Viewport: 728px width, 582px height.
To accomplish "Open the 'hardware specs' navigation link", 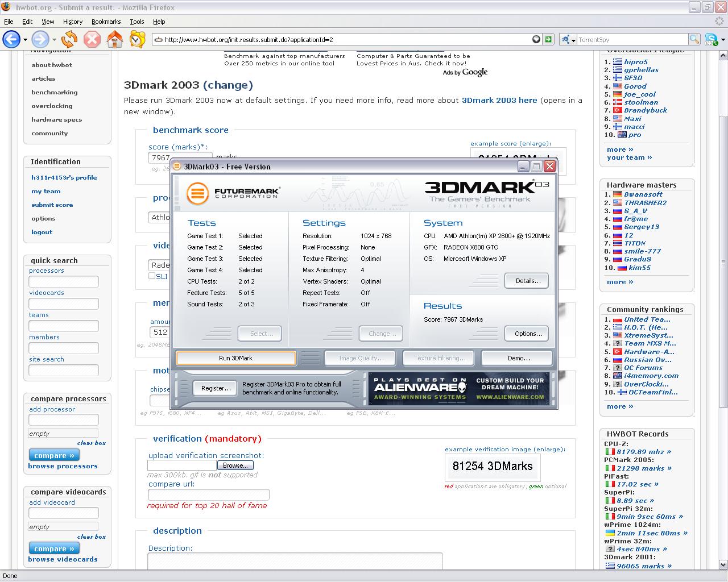I will pyautogui.click(x=57, y=119).
